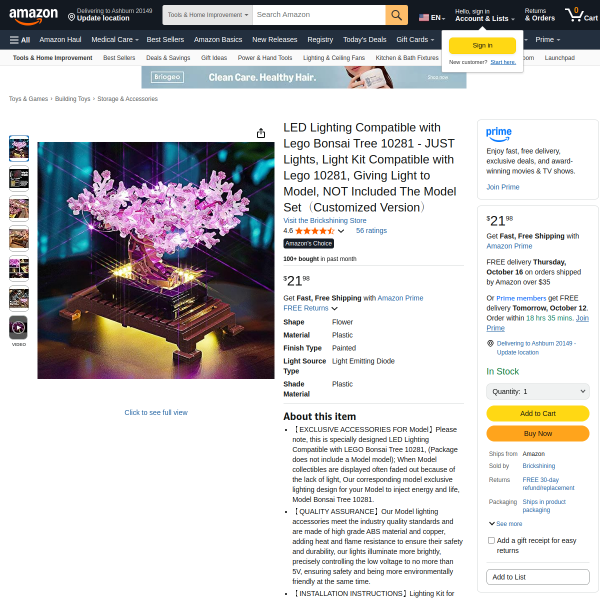Viewport: 600px width, 600px height.
Task: Click the Add to Cart button
Action: (538, 413)
